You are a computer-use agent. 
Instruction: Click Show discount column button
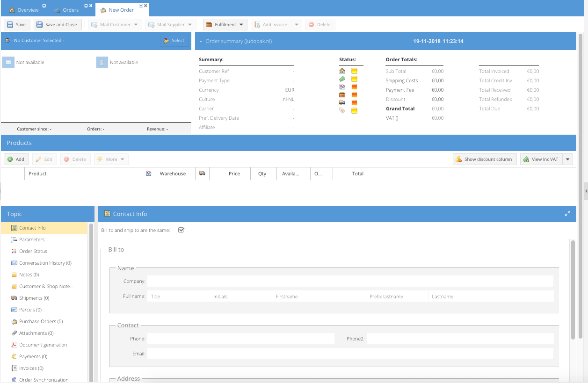point(485,159)
